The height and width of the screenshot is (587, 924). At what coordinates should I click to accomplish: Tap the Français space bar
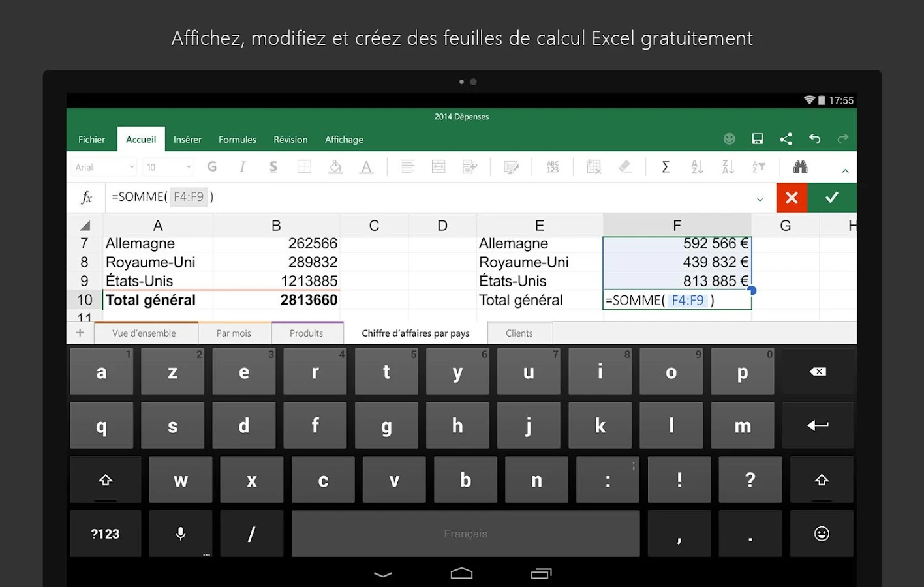pos(466,534)
